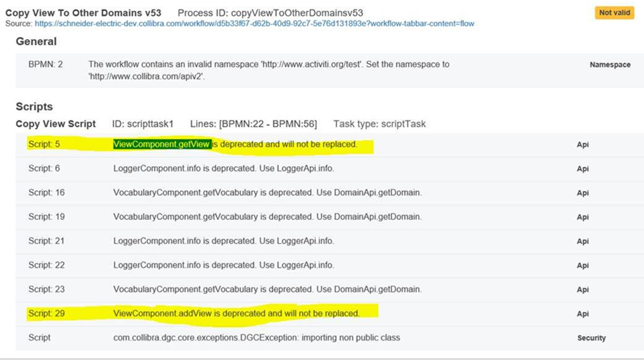Image resolution: width=644 pixels, height=363 pixels.
Task: Select Script: 21 LoggerComponent.info row
Action: pyautogui.click(x=330, y=241)
